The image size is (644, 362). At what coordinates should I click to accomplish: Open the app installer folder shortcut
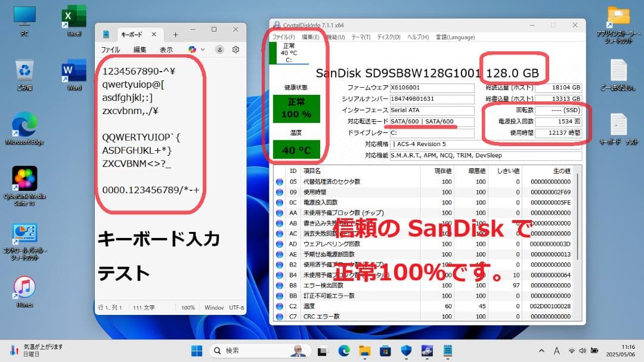click(x=618, y=24)
